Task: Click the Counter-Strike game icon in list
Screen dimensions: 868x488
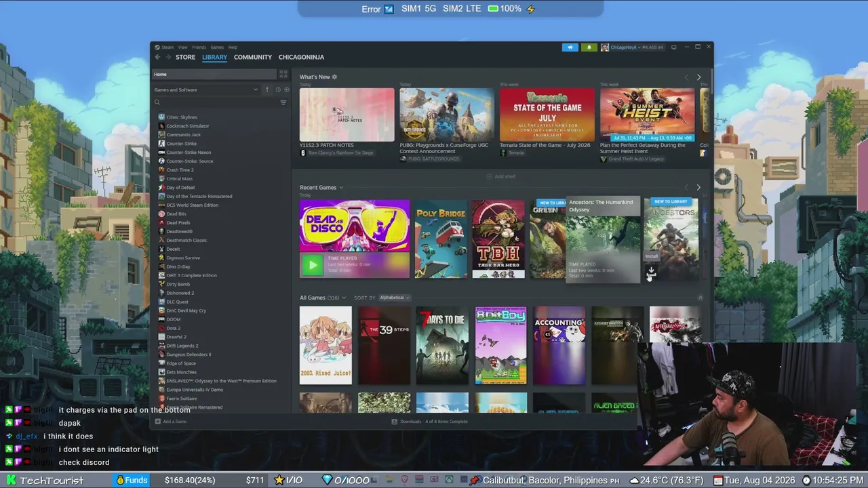Action: (x=161, y=144)
